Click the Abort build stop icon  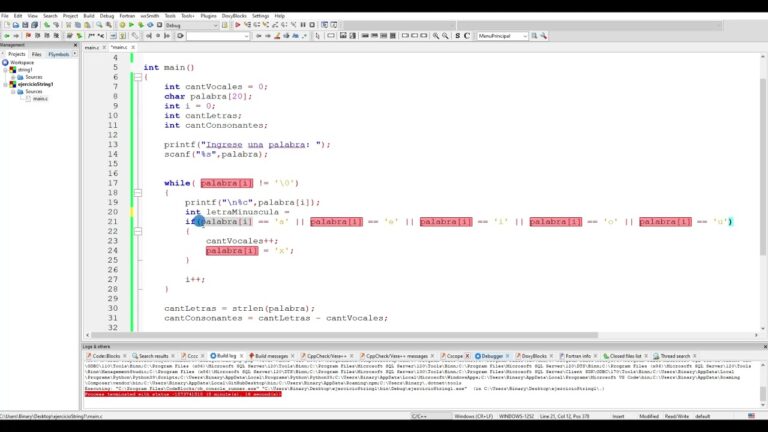(x=159, y=25)
